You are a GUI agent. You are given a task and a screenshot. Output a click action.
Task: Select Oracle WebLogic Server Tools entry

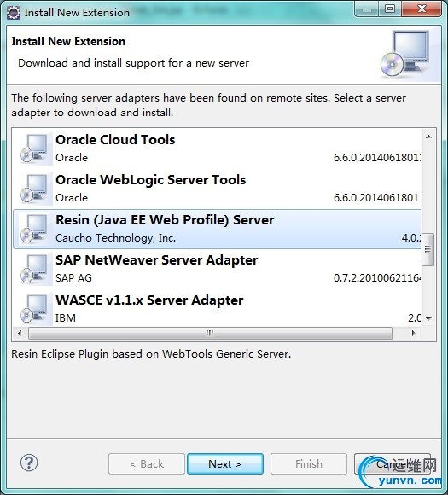[217, 189]
